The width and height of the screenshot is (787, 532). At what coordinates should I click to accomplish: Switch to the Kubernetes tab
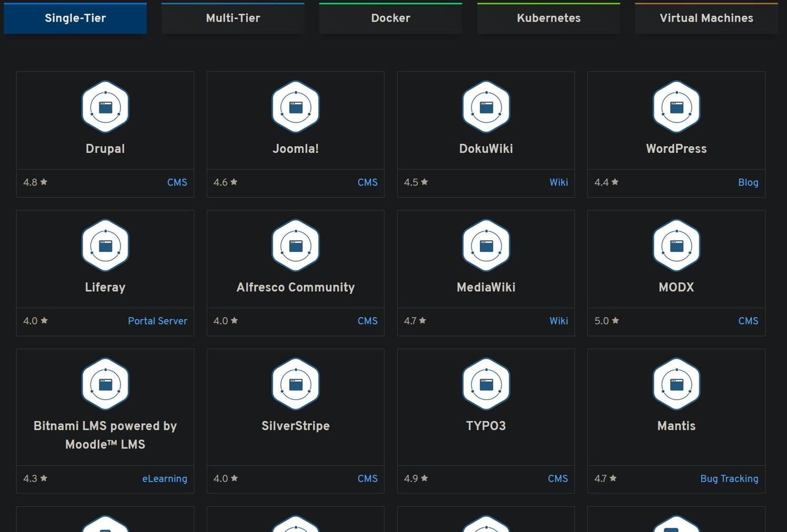[549, 18]
